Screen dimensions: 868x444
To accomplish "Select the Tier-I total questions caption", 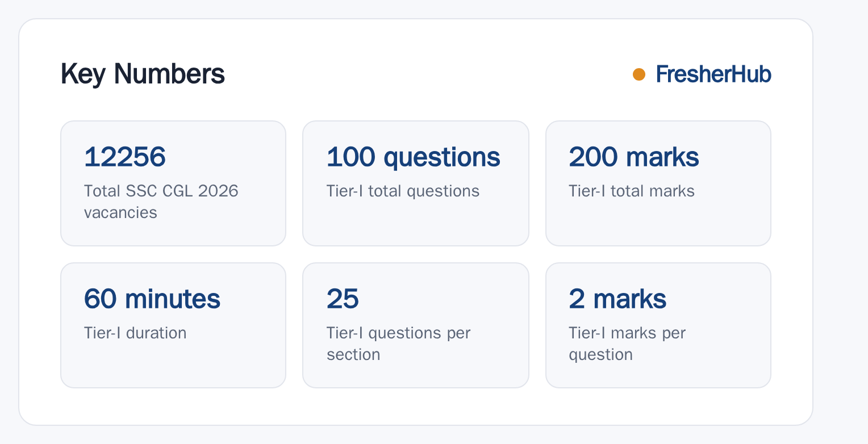I will pyautogui.click(x=403, y=191).
